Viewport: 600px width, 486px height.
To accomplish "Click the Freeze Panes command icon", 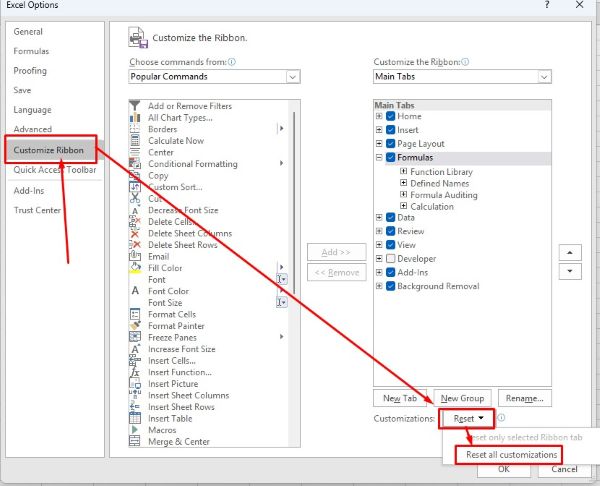I will click(x=135, y=338).
